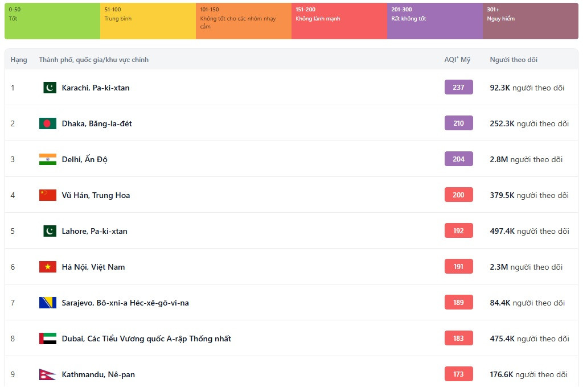Viewport: 587px width, 392px height.
Task: Click the Vietnam flag beside Hà Nội
Action: [48, 267]
